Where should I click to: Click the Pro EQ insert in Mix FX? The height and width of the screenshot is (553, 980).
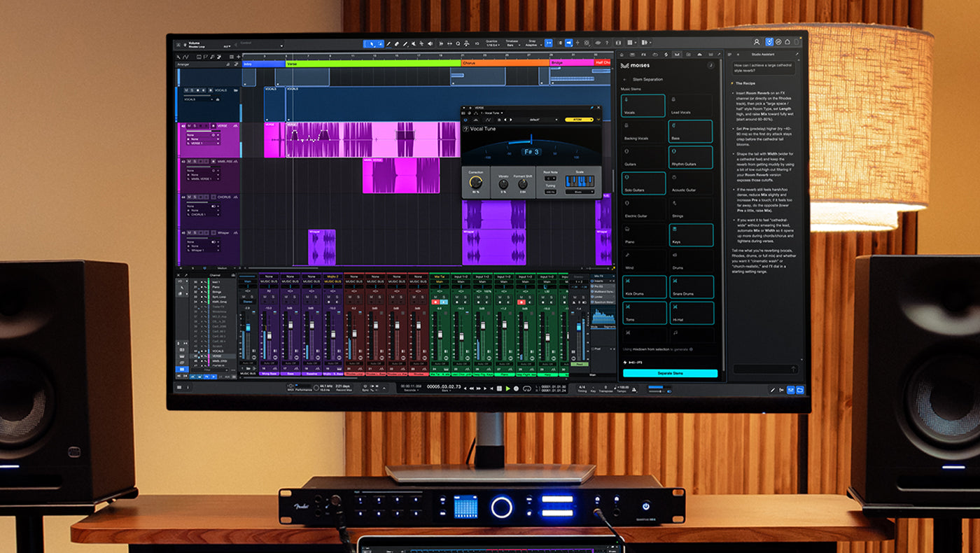click(x=601, y=286)
